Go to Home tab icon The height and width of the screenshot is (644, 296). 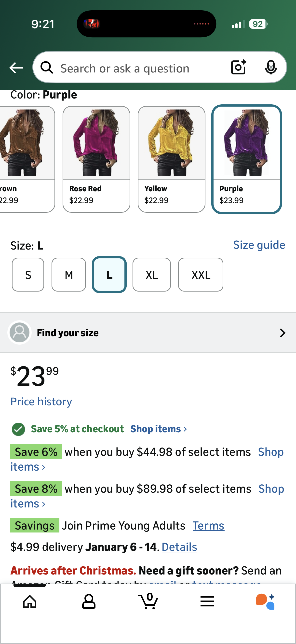coord(30,601)
